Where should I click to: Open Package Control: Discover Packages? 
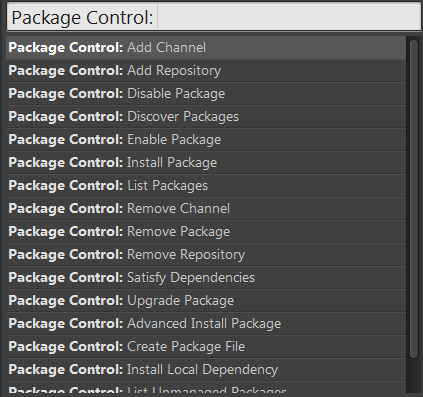[x=206, y=117]
